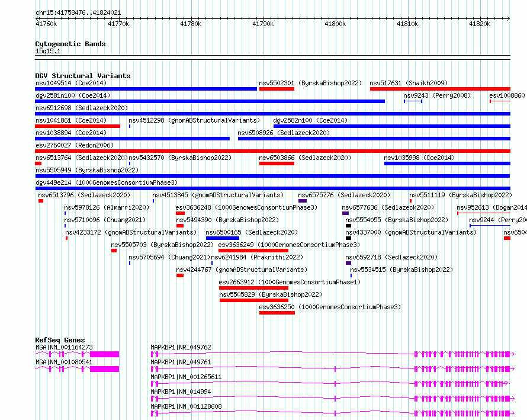Click the 41790k ruler position marker
Screen dimensions: 527x420
tap(263, 24)
